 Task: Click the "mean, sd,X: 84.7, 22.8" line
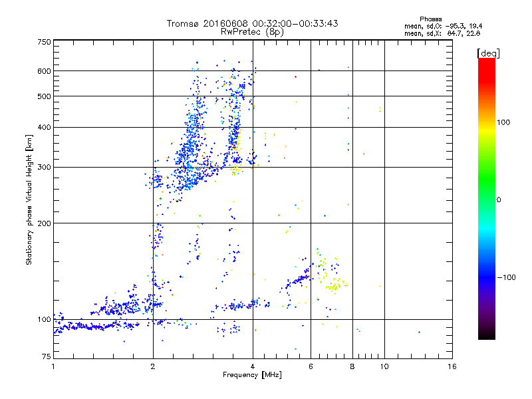pyautogui.click(x=442, y=33)
